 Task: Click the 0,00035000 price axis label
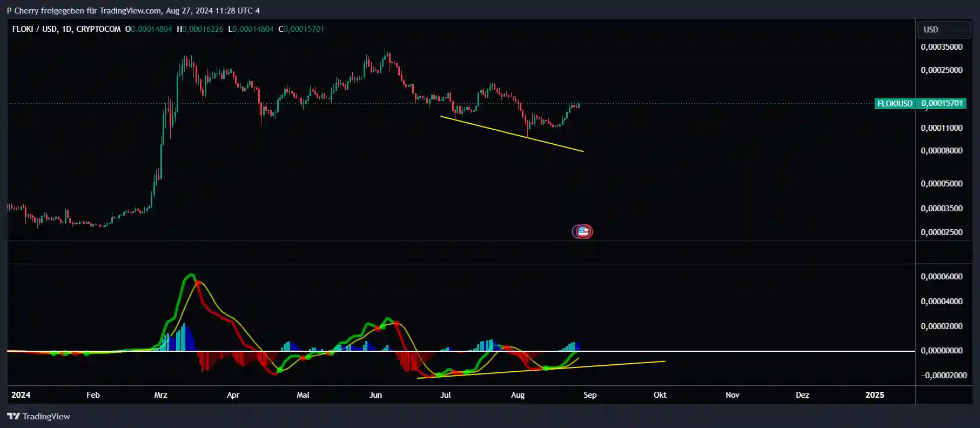(942, 47)
